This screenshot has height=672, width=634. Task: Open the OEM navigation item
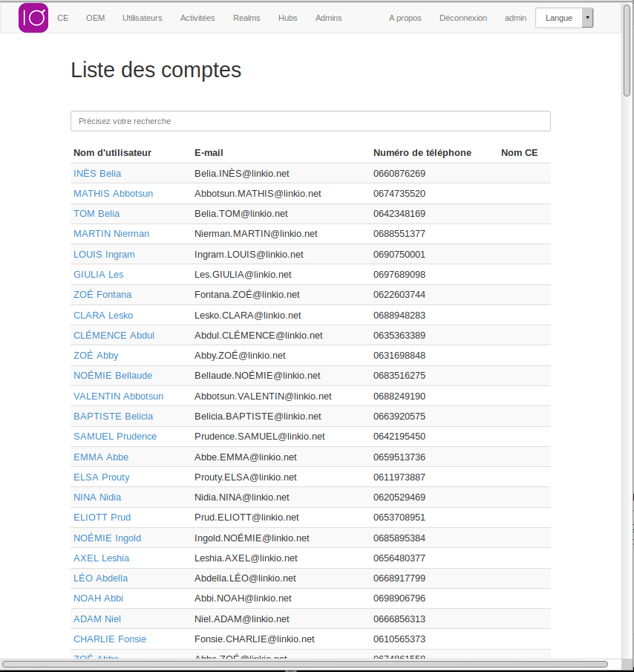95,18
